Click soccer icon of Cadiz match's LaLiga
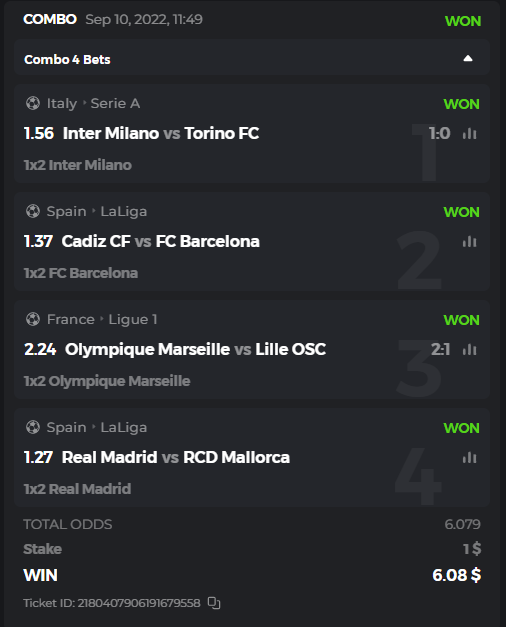 coord(33,211)
